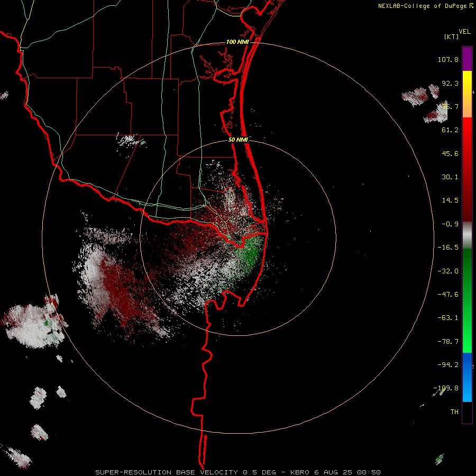Image resolution: width=476 pixels, height=476 pixels.
Task: Click the TH label on the legend
Action: (454, 412)
